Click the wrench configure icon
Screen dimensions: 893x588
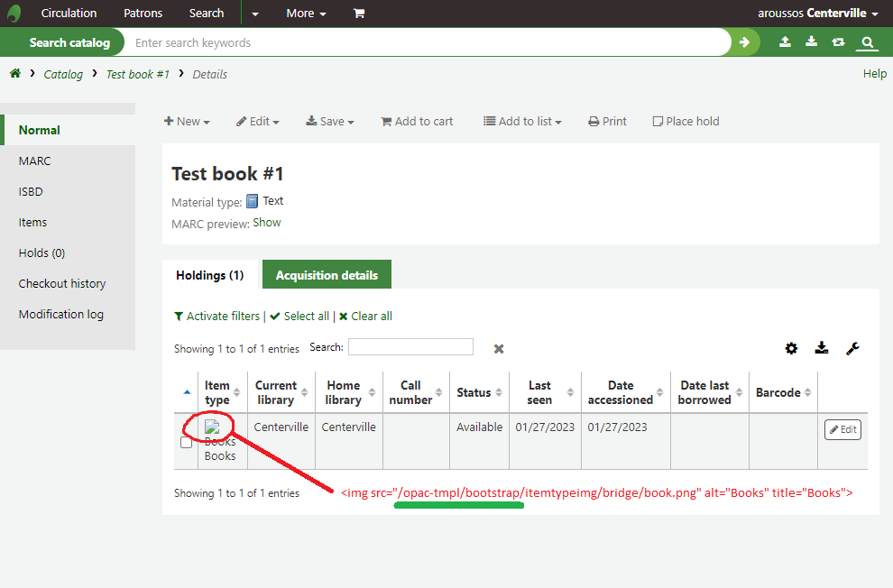pyautogui.click(x=852, y=348)
